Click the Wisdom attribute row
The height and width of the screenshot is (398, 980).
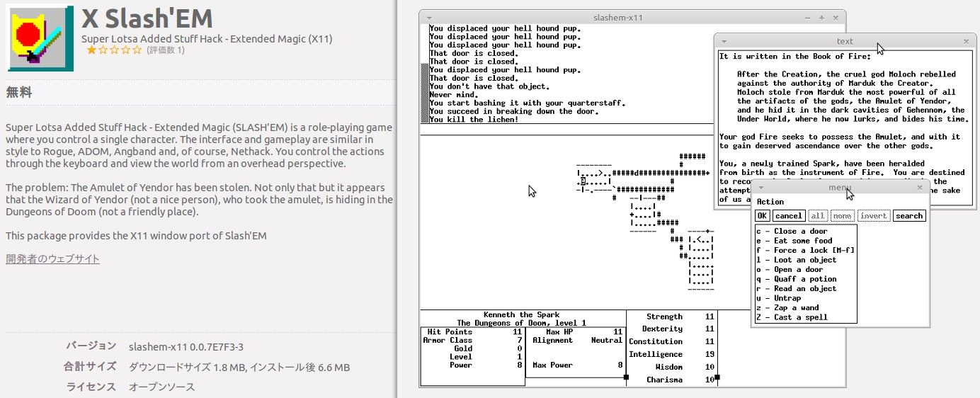[672, 367]
